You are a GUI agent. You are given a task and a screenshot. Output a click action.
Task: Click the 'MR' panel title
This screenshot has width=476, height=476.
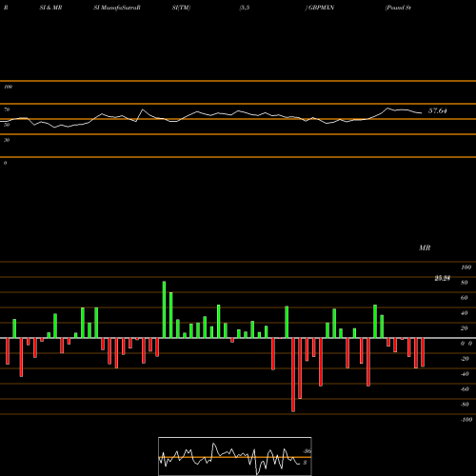(x=425, y=248)
